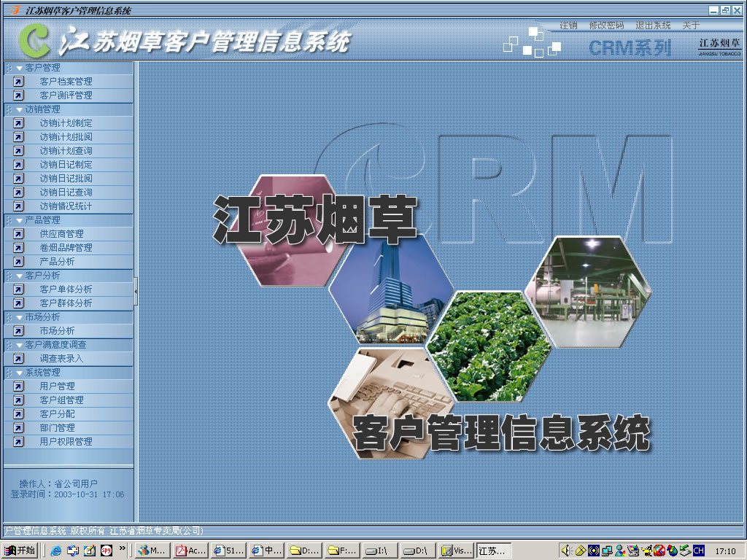Image resolution: width=747 pixels, height=560 pixels.
Task: Click the icon beside 访销日记制定
Action: (18, 164)
